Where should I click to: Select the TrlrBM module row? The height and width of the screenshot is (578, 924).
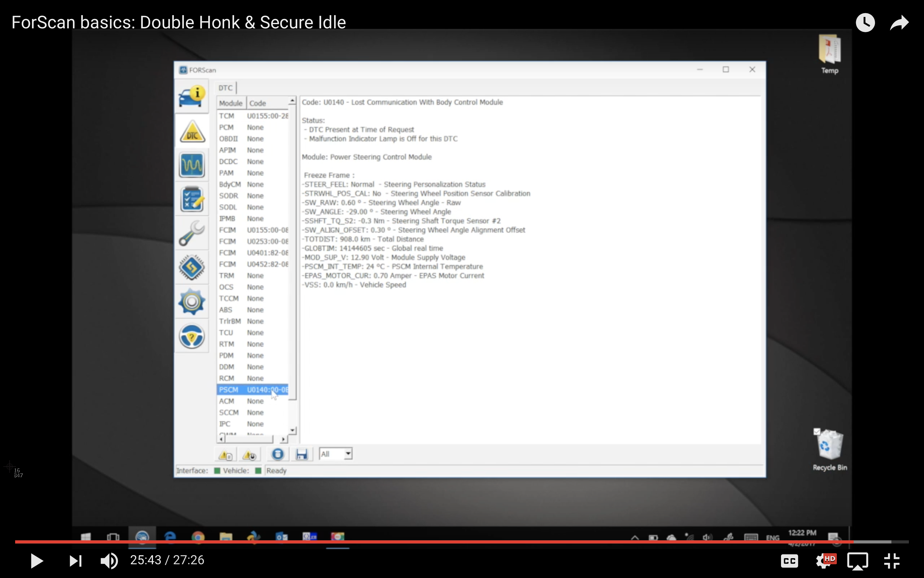coord(253,321)
